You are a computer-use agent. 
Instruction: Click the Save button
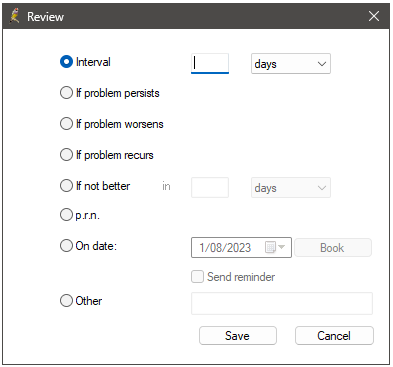tap(238, 335)
